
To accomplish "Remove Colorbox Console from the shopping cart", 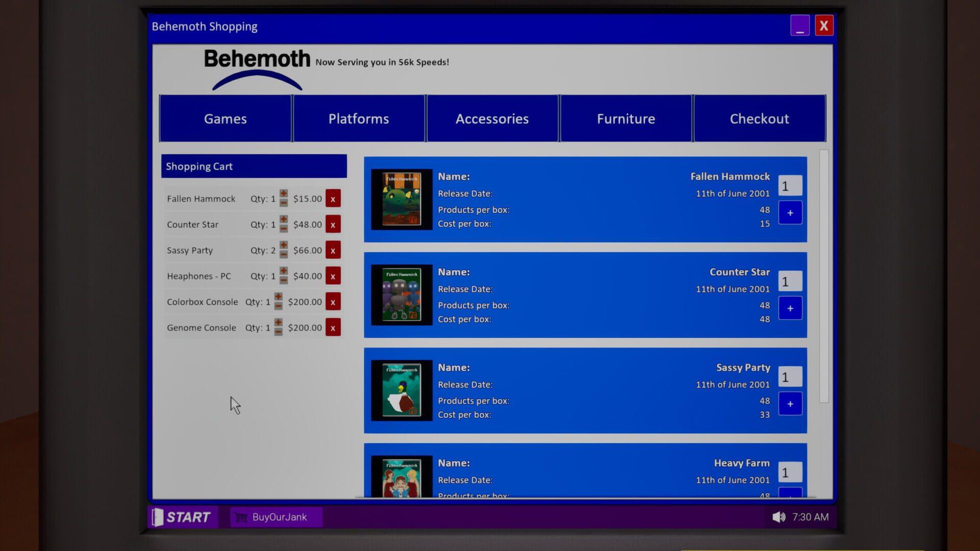I will point(333,302).
